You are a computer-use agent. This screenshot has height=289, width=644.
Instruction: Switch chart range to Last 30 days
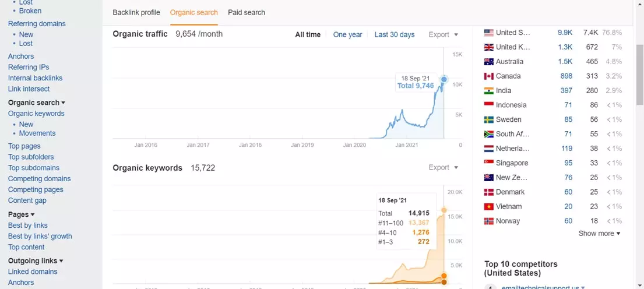click(395, 35)
